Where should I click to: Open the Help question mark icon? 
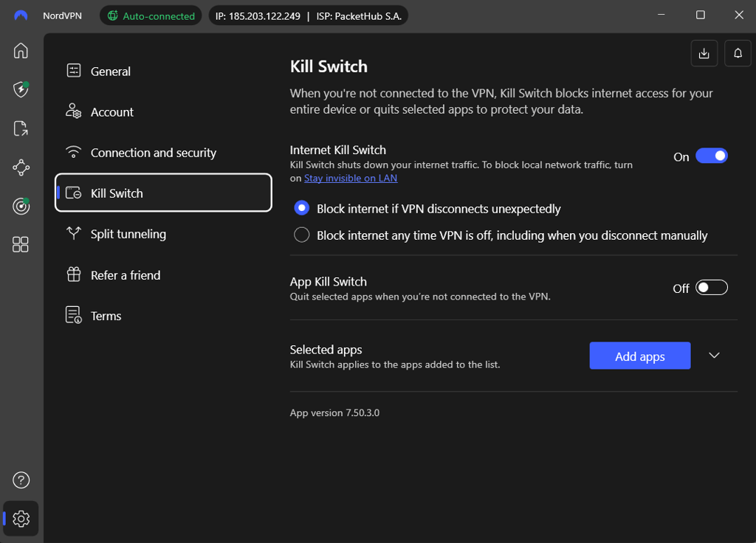21,480
